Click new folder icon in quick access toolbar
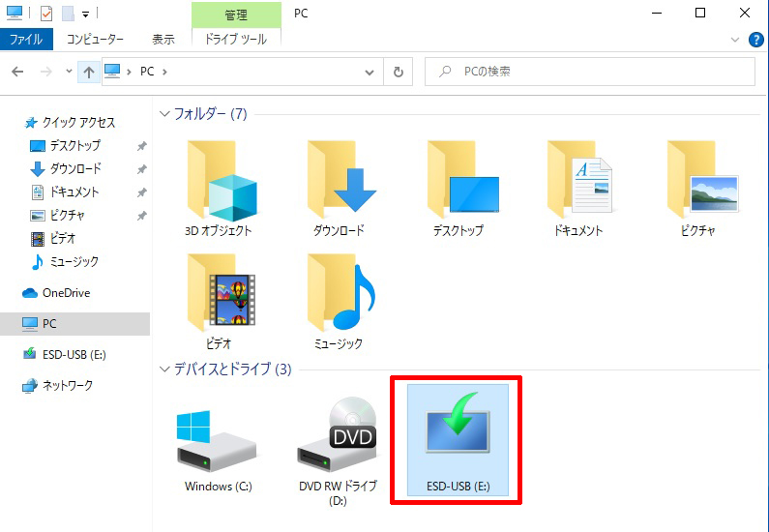Viewport: 769px width, 532px height. [x=68, y=14]
